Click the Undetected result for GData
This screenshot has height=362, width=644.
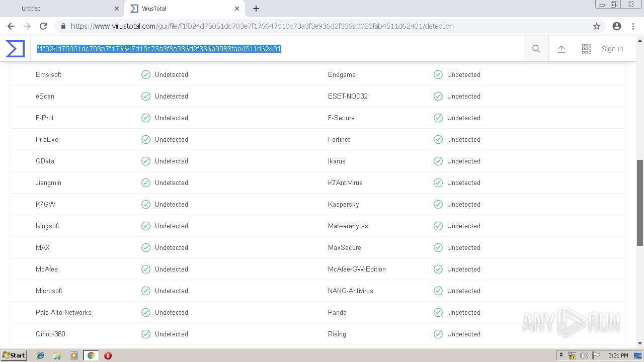tap(172, 161)
